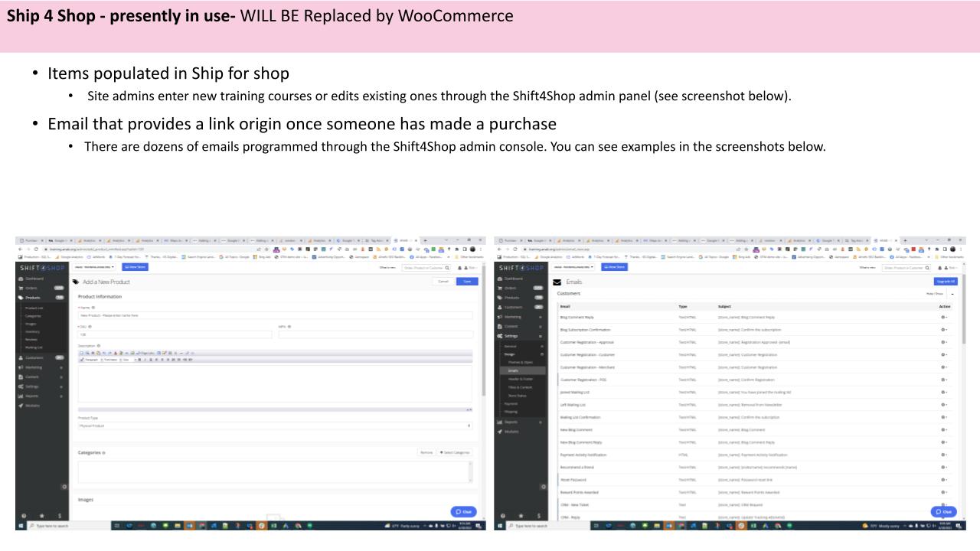Click the product Name input field
The height and width of the screenshot is (551, 980).
(275, 315)
